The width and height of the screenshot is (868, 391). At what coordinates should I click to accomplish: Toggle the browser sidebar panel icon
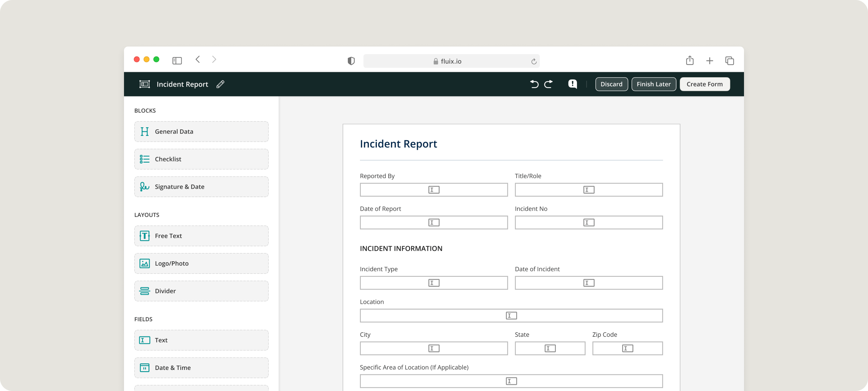[177, 61]
